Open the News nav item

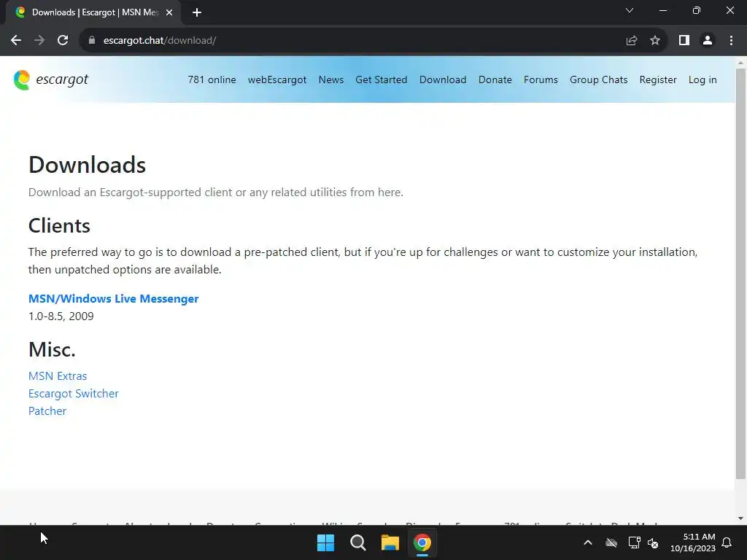(331, 80)
